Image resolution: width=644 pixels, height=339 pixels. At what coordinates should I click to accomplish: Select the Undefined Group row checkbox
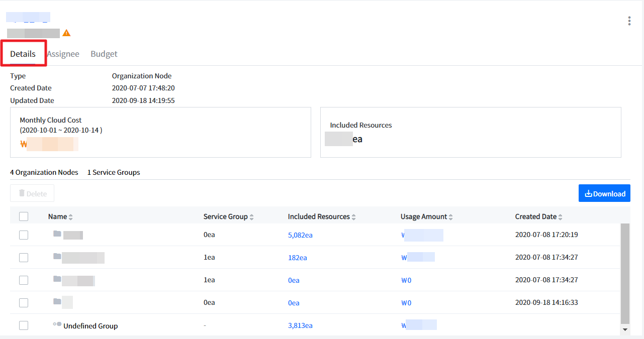tap(24, 325)
